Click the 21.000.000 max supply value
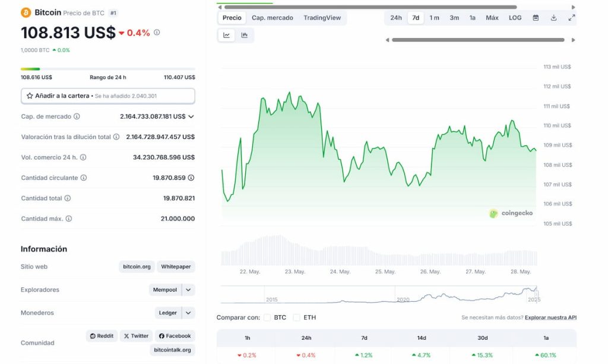The width and height of the screenshot is (608, 364). (178, 219)
